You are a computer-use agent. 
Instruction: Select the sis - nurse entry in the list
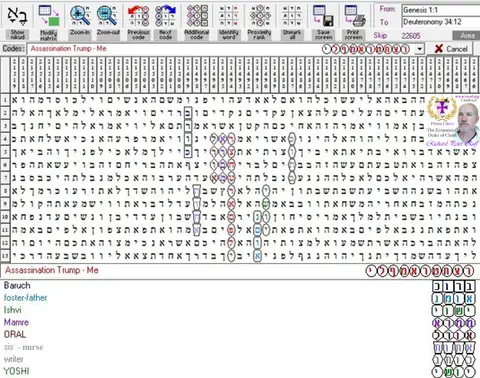pos(24,347)
